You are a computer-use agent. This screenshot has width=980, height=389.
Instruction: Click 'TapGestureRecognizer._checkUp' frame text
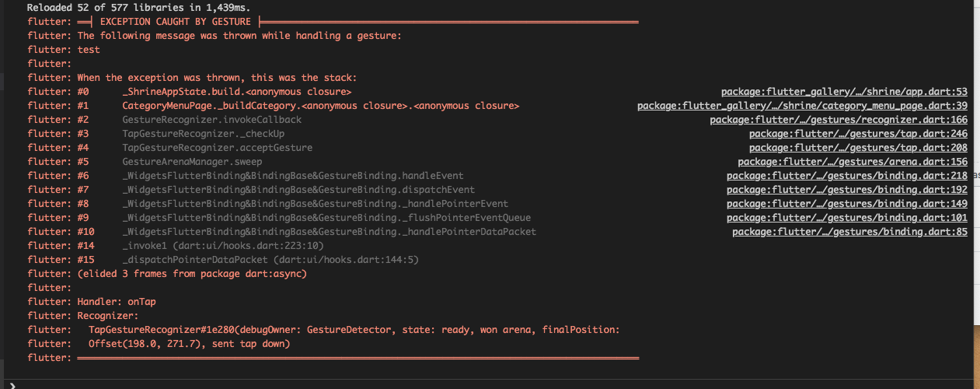pyautogui.click(x=203, y=134)
